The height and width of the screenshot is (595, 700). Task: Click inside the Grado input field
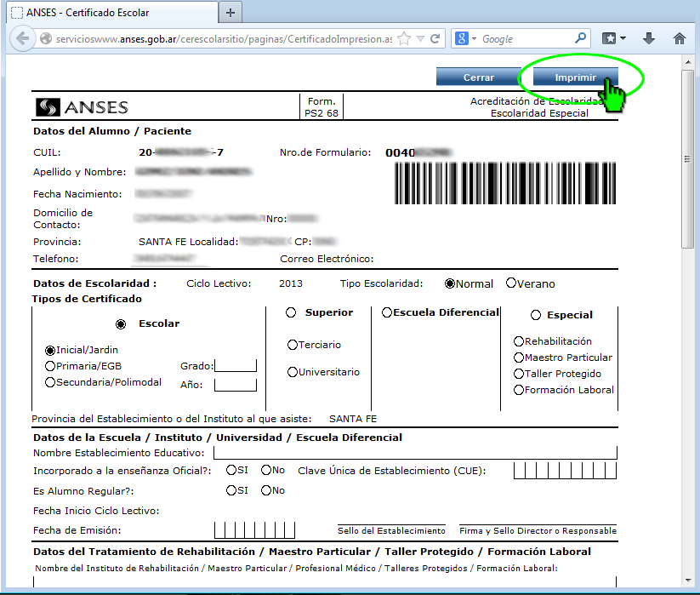point(235,365)
